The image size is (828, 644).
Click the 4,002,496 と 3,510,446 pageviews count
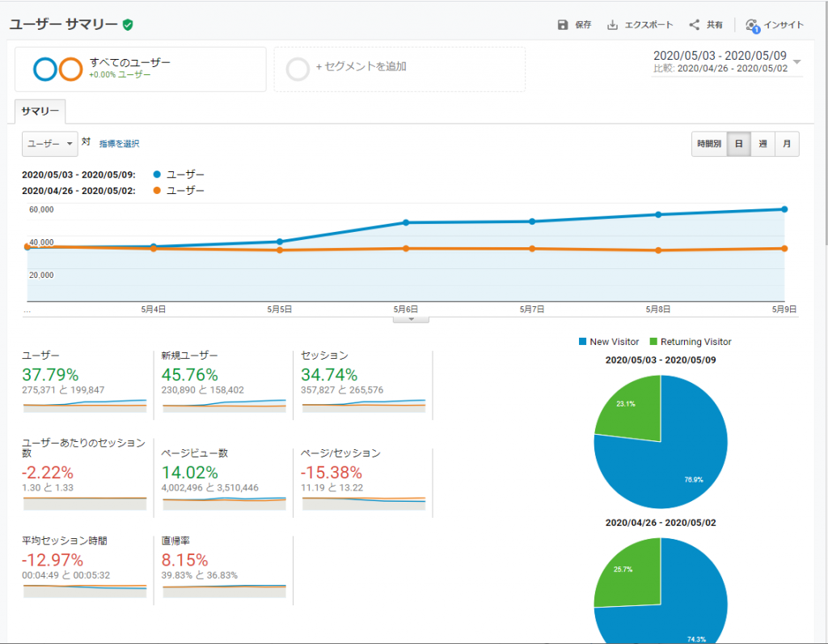click(x=210, y=488)
